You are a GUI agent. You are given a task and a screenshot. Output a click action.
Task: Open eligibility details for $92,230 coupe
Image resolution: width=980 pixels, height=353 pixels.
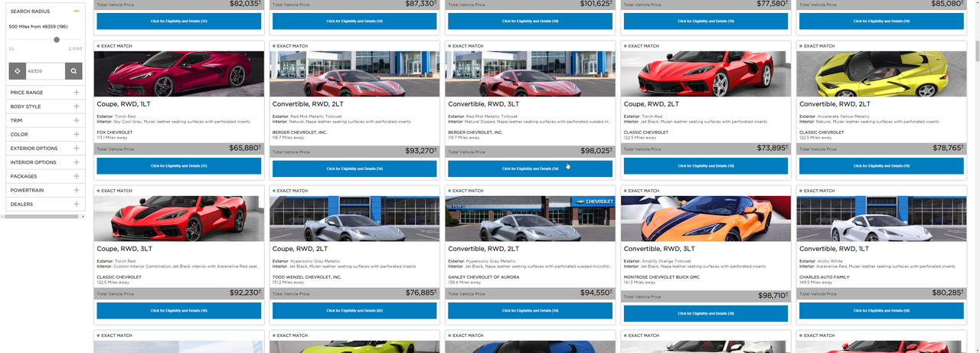[x=178, y=311]
